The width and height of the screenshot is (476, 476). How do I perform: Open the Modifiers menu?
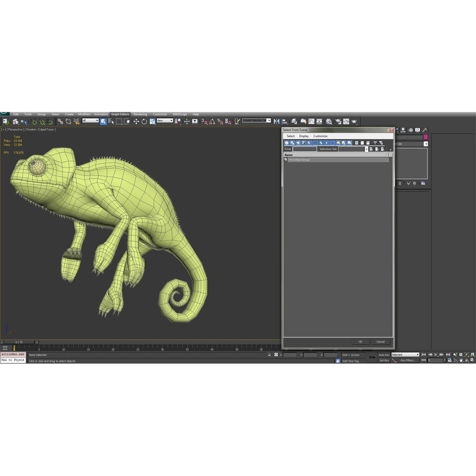pos(84,114)
